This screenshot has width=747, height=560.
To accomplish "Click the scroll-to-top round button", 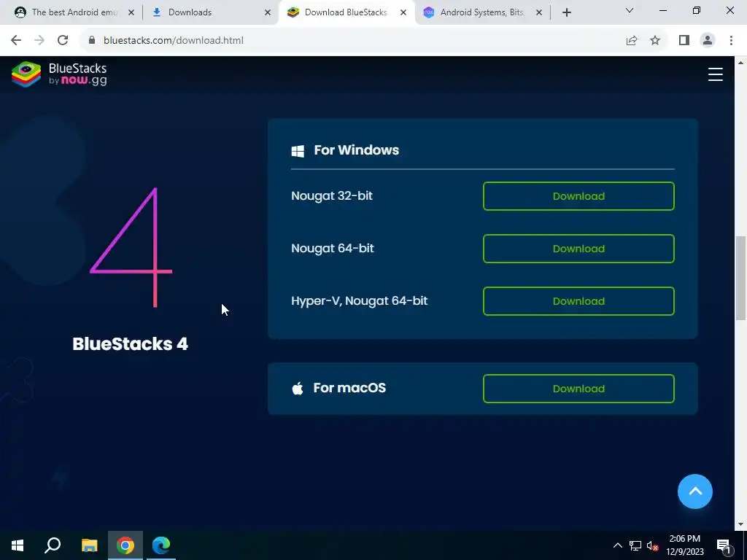I will 695,491.
